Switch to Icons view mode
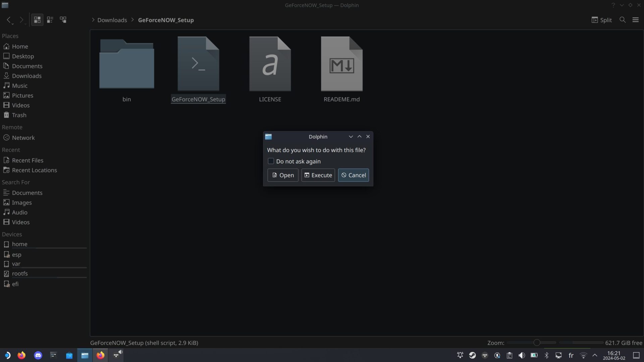This screenshot has width=644, height=362. pos(37,20)
